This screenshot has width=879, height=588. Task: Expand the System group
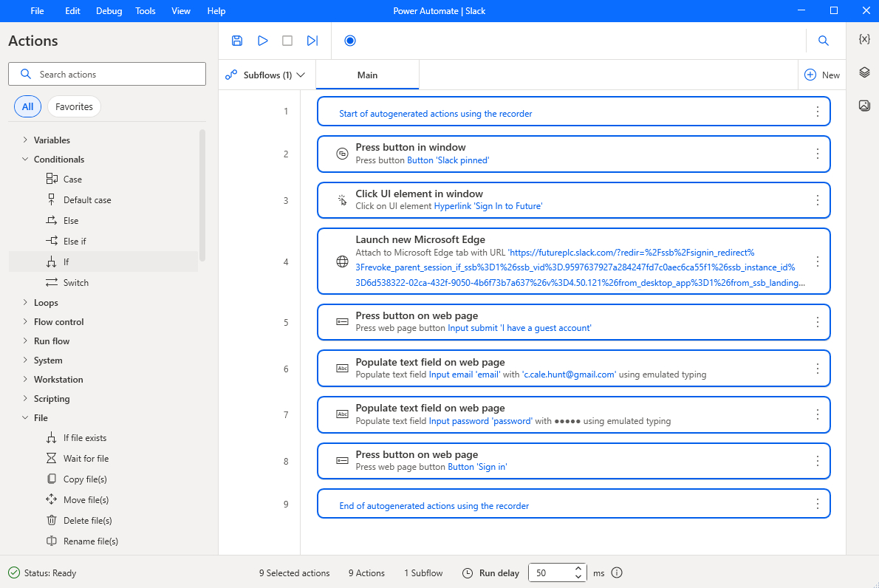click(x=25, y=360)
